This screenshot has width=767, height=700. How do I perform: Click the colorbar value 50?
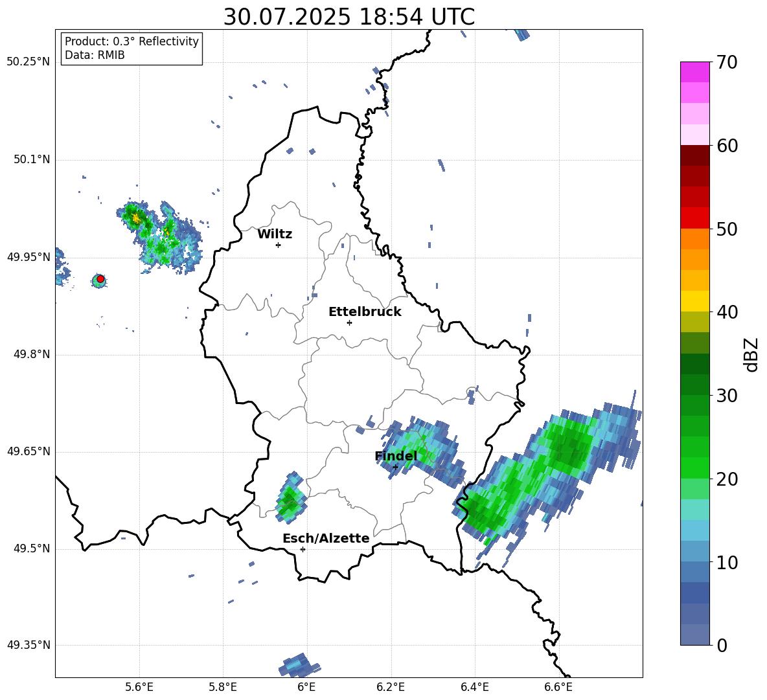coord(727,229)
